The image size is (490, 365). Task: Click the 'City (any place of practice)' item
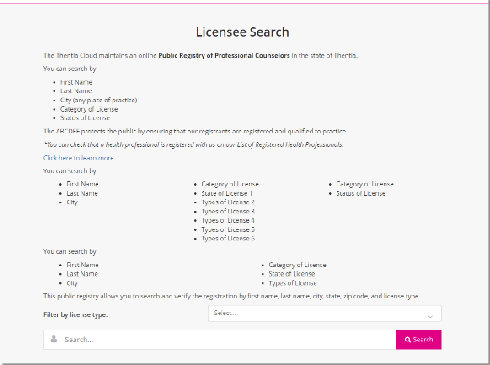[98, 100]
